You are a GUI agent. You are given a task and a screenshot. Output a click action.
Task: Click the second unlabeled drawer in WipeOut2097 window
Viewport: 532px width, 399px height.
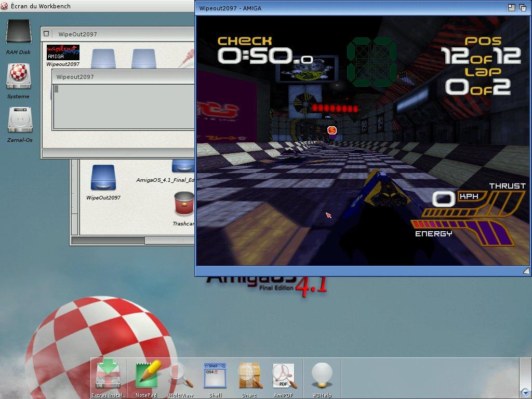[x=143, y=59]
